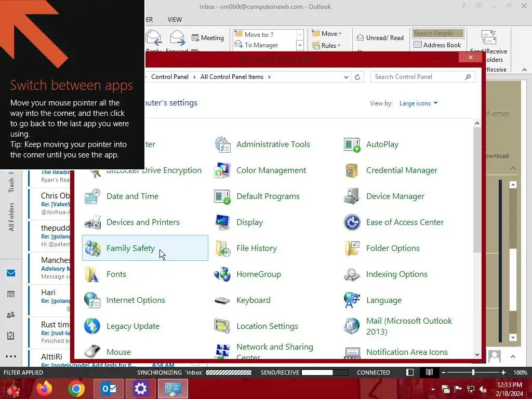Open the Keyboard icon

point(222,300)
